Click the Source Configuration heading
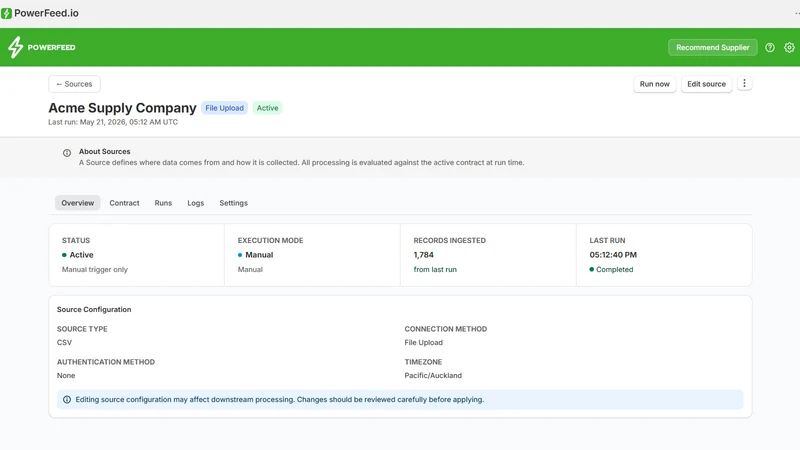Image resolution: width=800 pixels, height=450 pixels. 94,310
